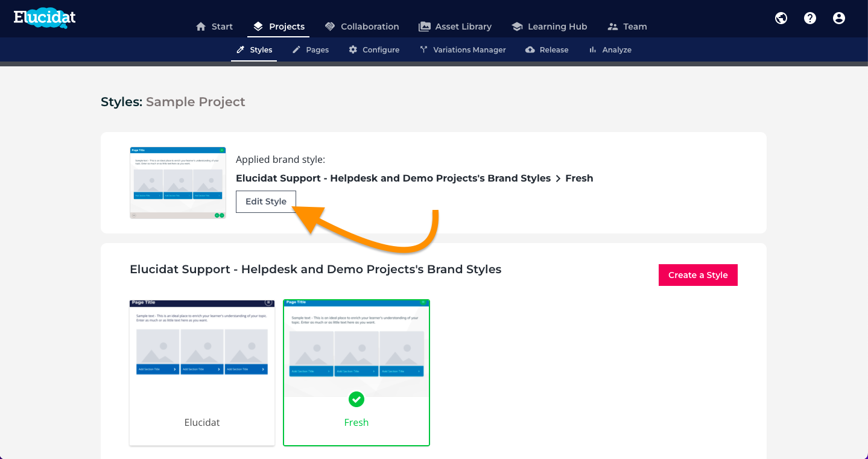This screenshot has width=868, height=459.
Task: Open the Configure section
Action: pyautogui.click(x=374, y=49)
